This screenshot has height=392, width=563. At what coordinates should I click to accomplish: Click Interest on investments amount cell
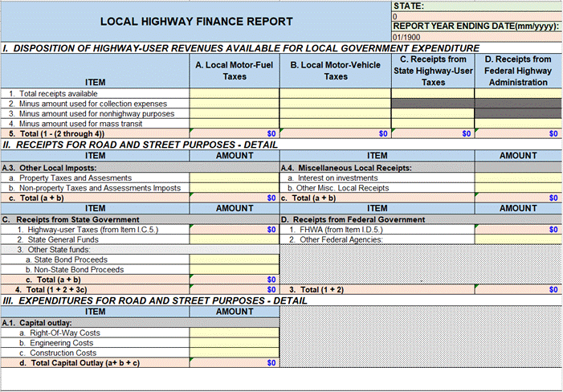(519, 178)
